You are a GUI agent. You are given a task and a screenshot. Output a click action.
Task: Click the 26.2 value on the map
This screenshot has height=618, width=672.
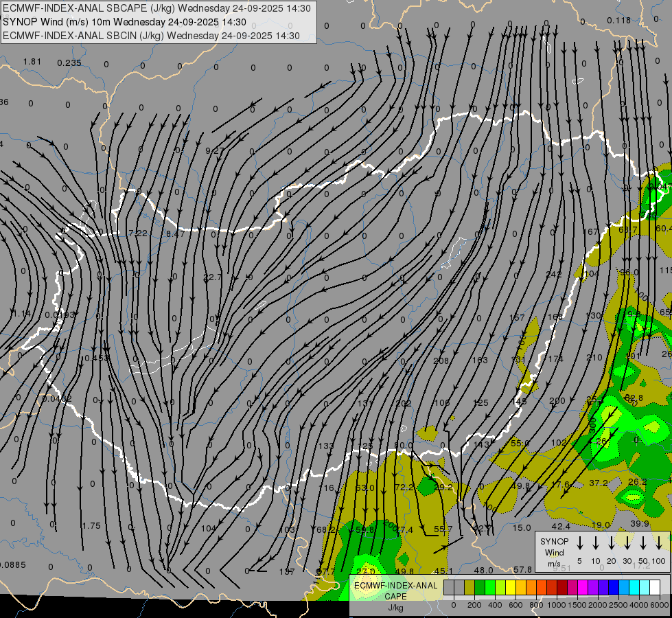click(637, 481)
